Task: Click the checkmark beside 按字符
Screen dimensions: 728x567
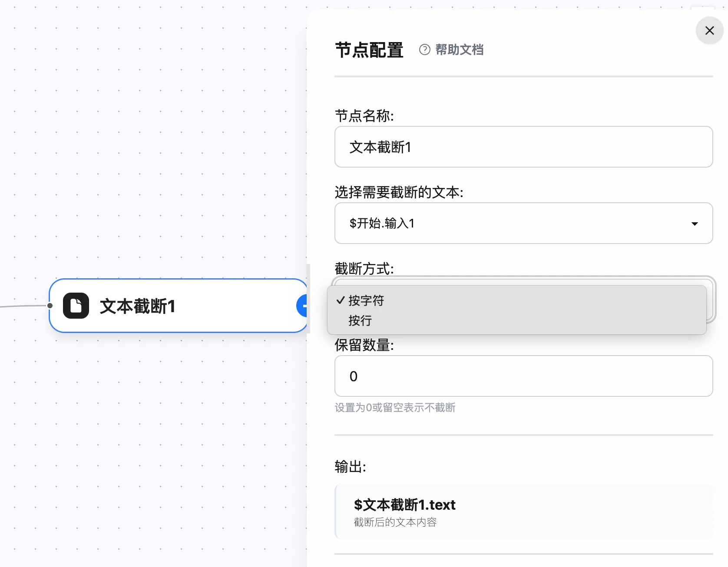Action: [x=339, y=300]
